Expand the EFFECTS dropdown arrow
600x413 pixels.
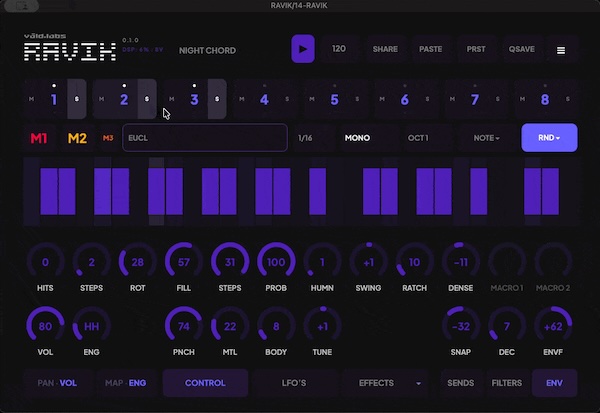tap(418, 384)
